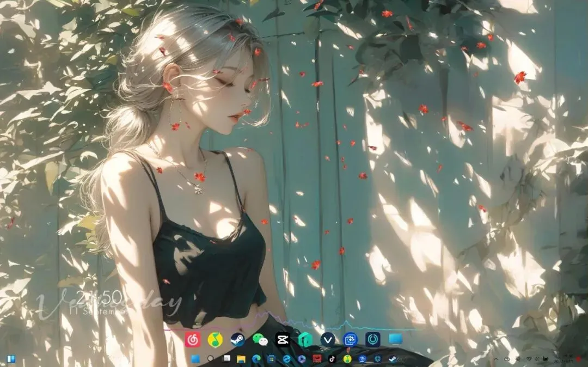588x367 pixels.
Task: Open the red notification indicator
Action: [x=578, y=359]
